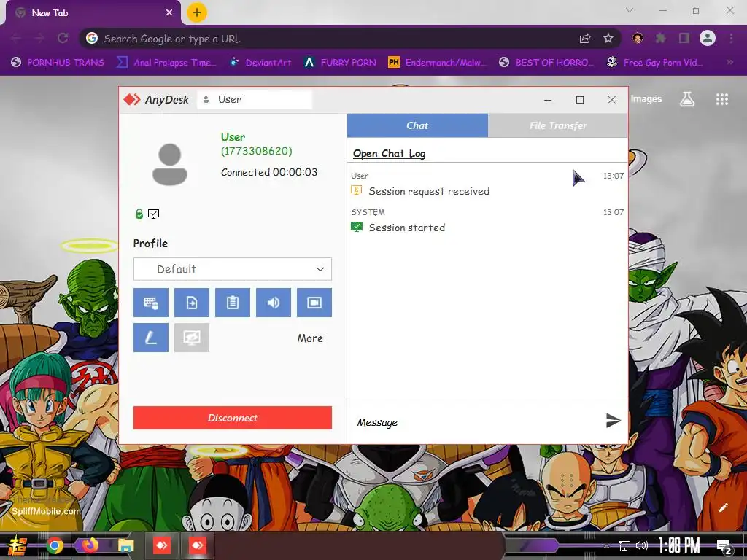Open the network icon in system tray
Image resolution: width=747 pixels, height=560 pixels.
coord(624,545)
